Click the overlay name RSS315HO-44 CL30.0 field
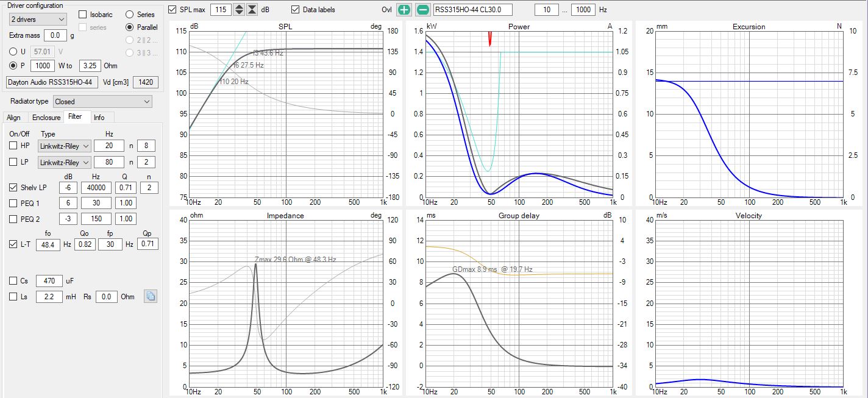The height and width of the screenshot is (398, 868). point(472,10)
